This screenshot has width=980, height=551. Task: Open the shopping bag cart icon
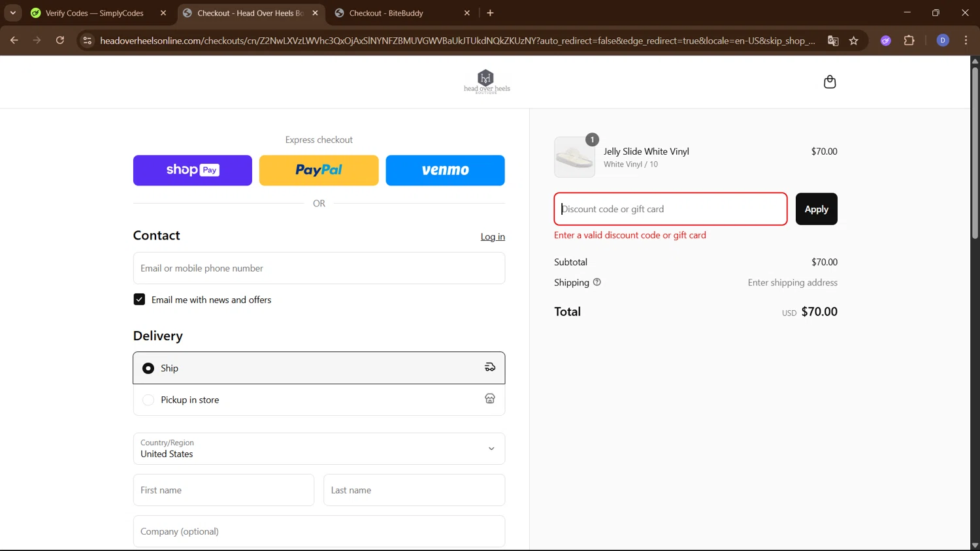[x=830, y=82]
